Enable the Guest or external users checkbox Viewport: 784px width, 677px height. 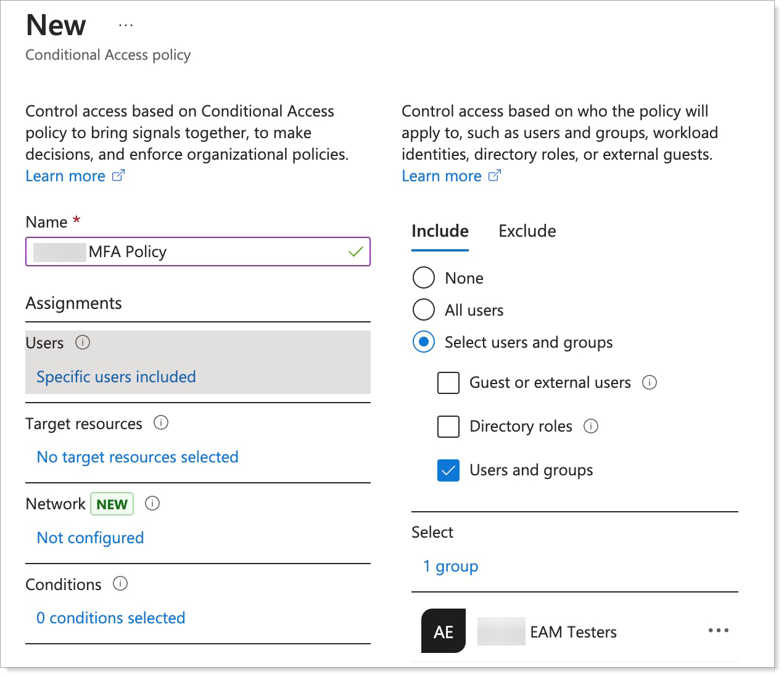tap(448, 382)
